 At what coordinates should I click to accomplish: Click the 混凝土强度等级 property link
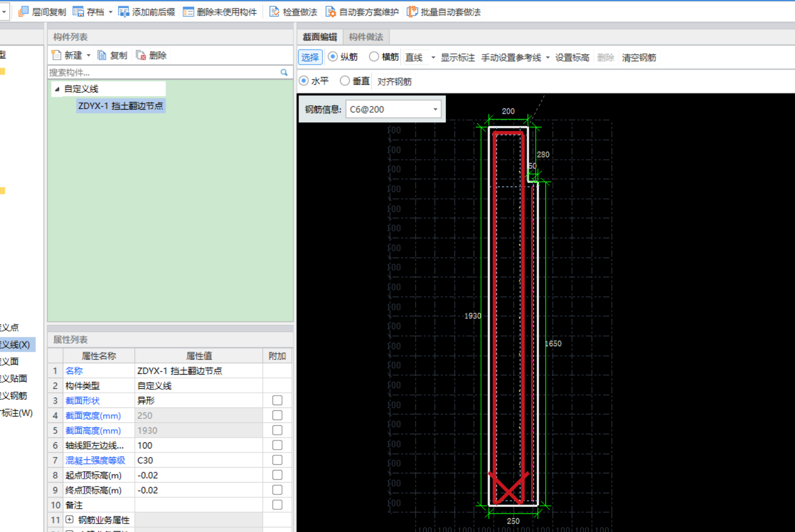pyautogui.click(x=95, y=460)
